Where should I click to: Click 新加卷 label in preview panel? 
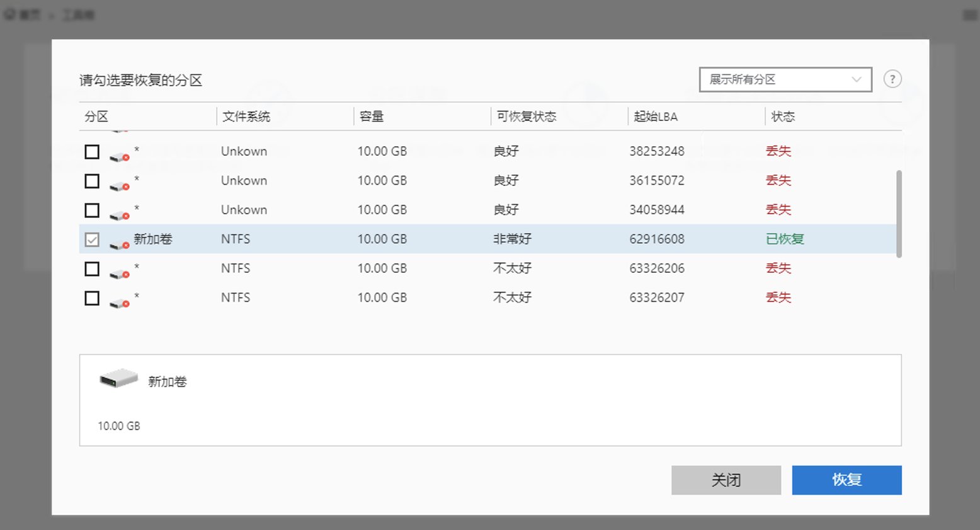(168, 382)
